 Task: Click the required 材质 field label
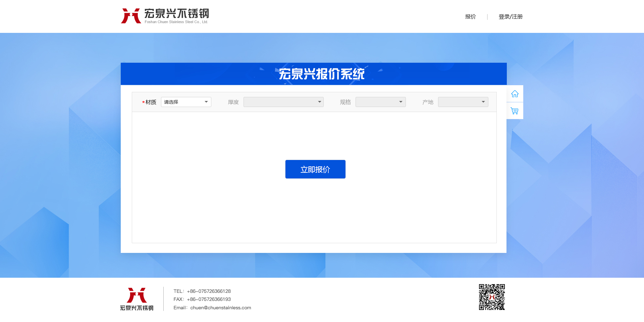[151, 102]
